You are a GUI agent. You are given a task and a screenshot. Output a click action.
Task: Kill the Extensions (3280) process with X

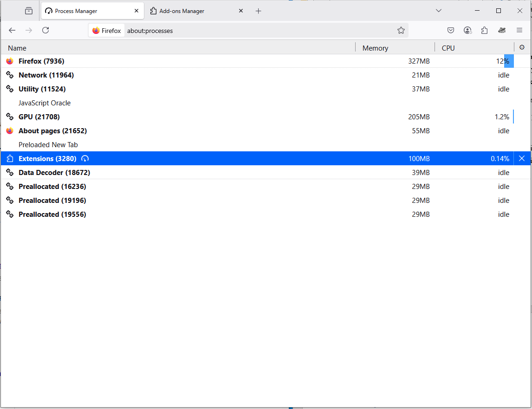(522, 158)
